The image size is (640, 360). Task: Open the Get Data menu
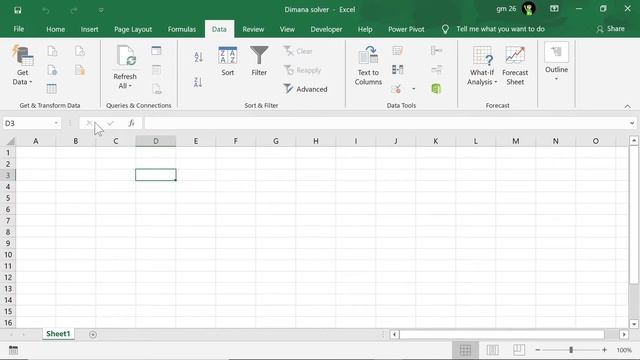pyautogui.click(x=22, y=65)
